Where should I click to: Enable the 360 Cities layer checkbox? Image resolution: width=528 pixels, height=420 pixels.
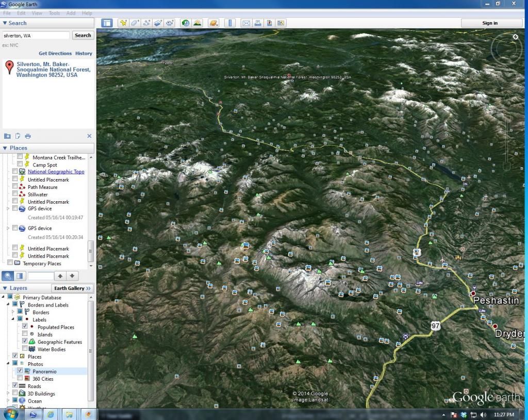(x=20, y=378)
